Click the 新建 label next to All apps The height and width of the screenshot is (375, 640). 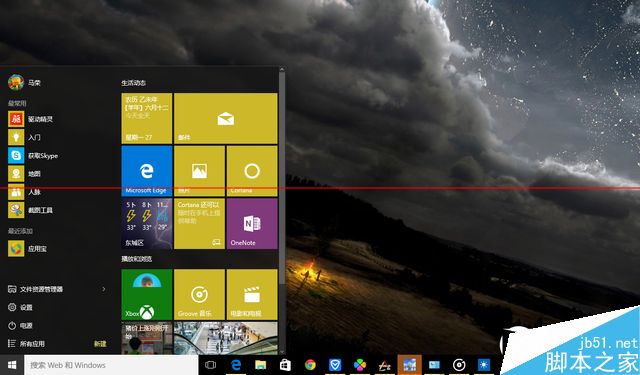100,344
